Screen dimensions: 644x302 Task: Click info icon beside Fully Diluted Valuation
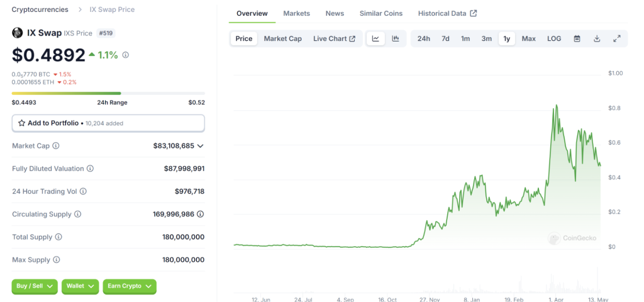[90, 169]
